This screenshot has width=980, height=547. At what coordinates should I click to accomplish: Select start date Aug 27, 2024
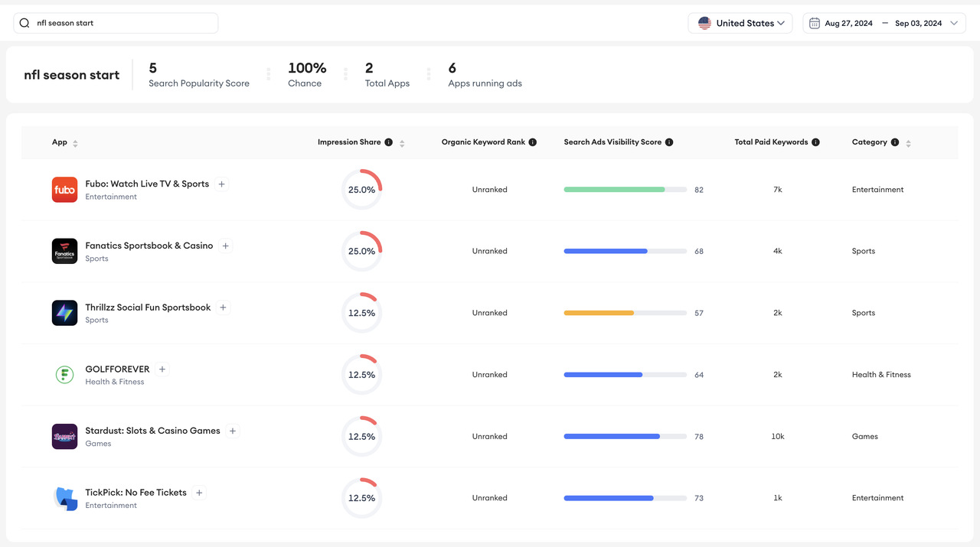point(848,23)
